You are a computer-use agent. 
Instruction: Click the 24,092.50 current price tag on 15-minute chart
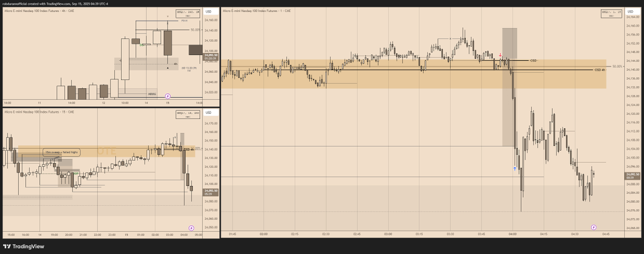(211, 192)
